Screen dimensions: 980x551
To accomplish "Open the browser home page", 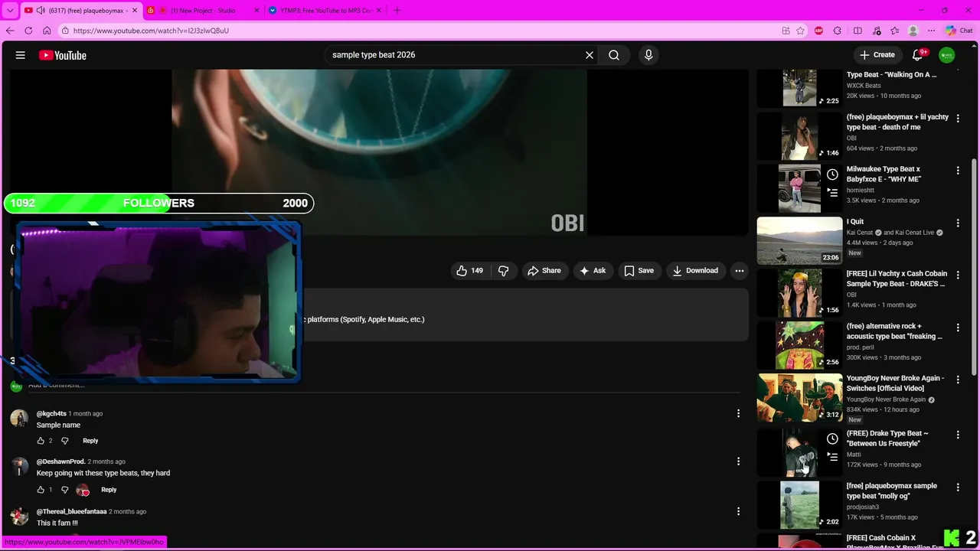I will (47, 31).
